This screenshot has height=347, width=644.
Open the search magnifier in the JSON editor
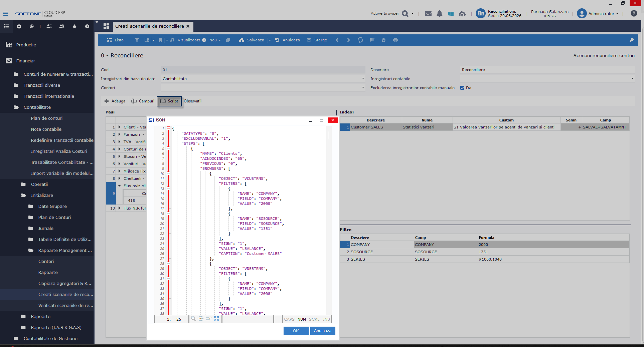click(x=193, y=319)
